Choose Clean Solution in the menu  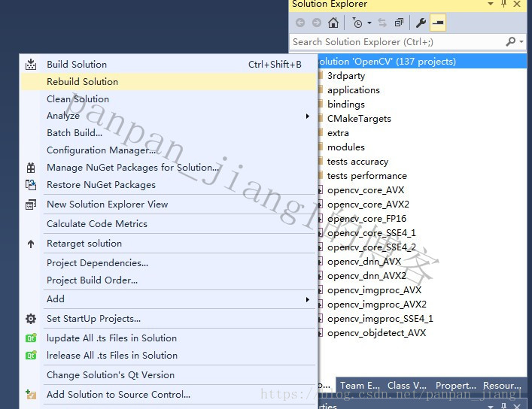pos(169,99)
